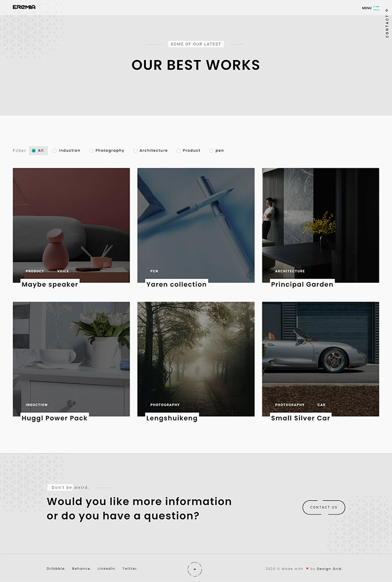Select the All filter radio button
This screenshot has height=582, width=392.
tap(34, 150)
